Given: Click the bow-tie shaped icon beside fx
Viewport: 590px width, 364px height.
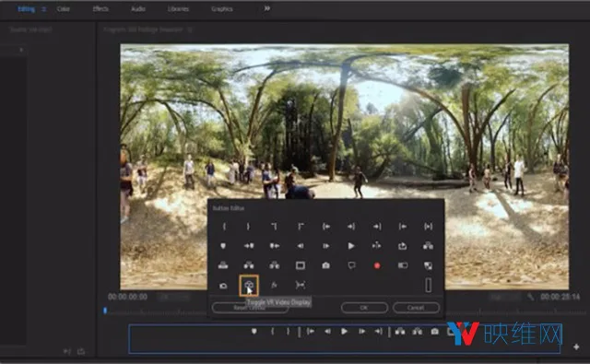Looking at the screenshot, I should [x=301, y=286].
